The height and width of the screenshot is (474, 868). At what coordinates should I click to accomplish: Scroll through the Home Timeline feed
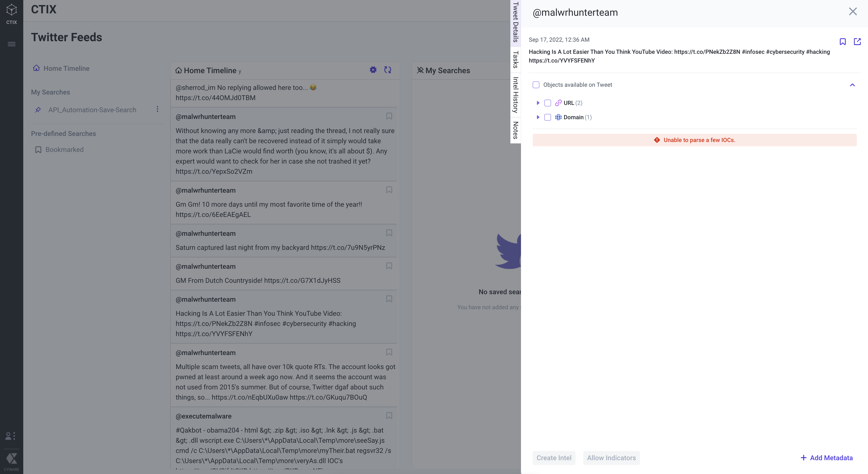click(387, 70)
